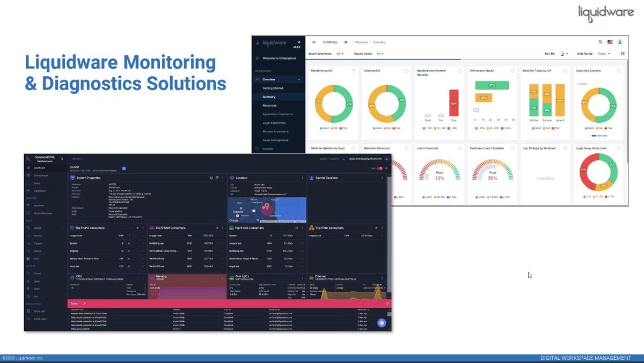Select Summary in Stratusphere sidebar
This screenshot has width=644, height=363.
pos(269,97)
